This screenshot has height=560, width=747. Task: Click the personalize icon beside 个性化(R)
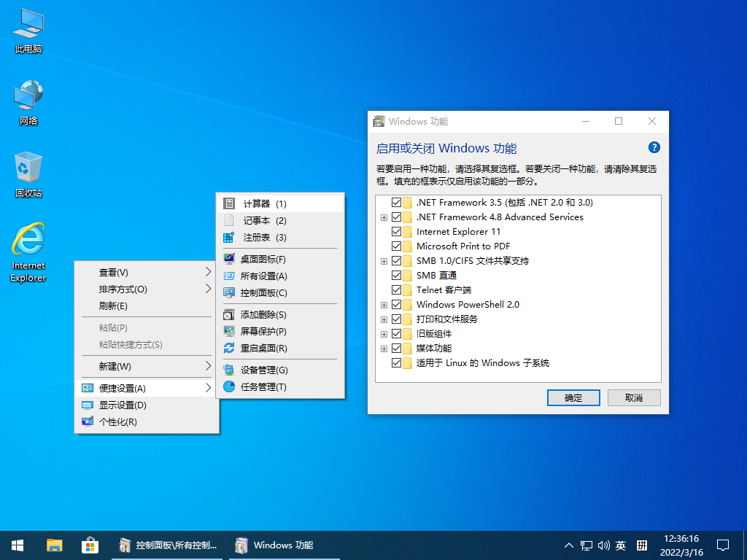[x=88, y=421]
